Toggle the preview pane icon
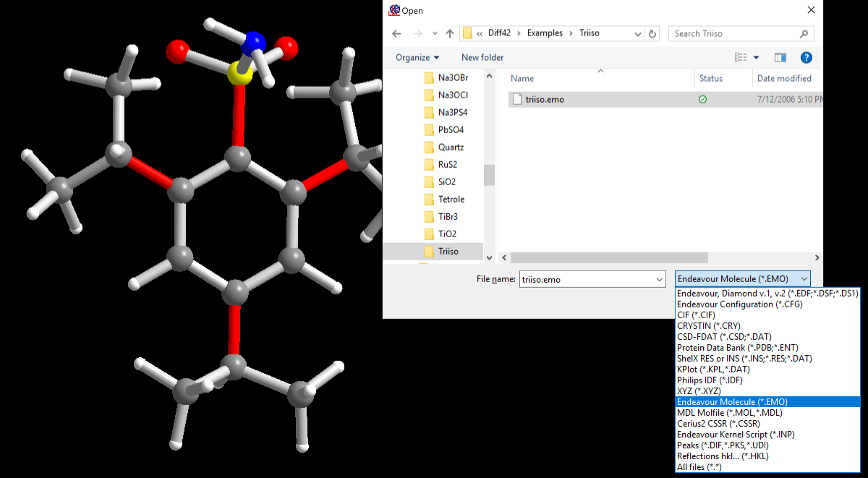Image resolution: width=868 pixels, height=478 pixels. [780, 58]
